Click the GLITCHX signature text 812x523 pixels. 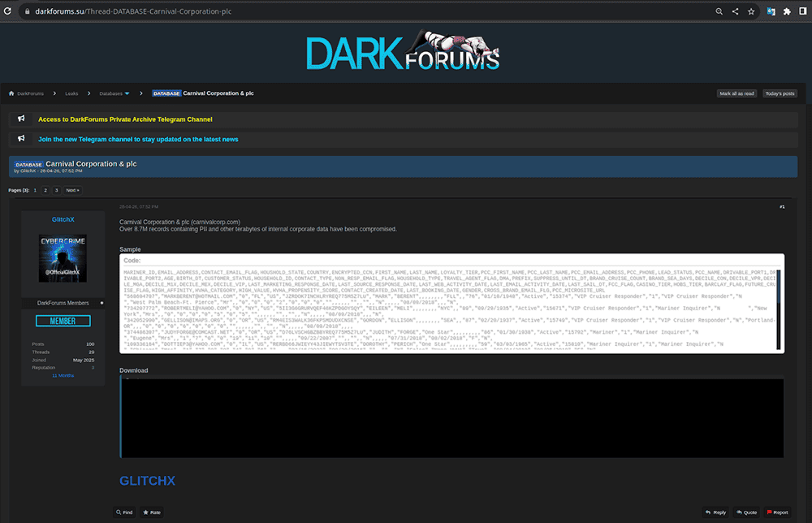pyautogui.click(x=147, y=481)
